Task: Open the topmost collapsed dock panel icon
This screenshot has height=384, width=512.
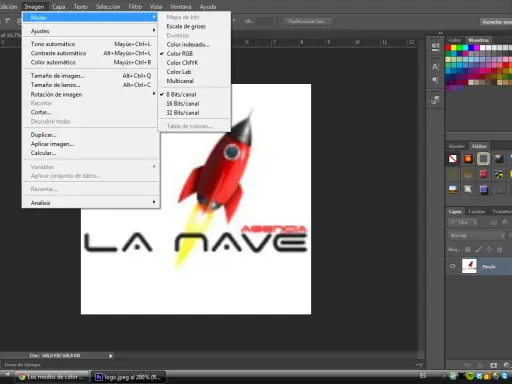Action: (x=435, y=47)
